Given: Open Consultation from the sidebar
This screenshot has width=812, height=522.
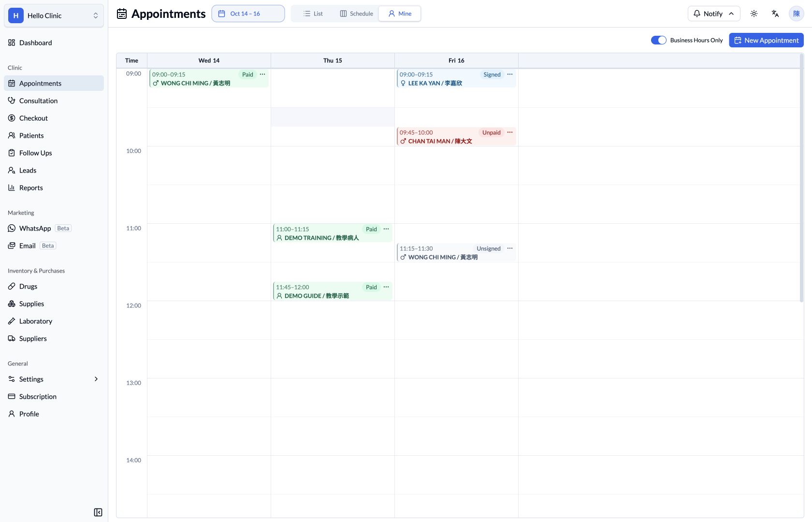Looking at the screenshot, I should click(54, 101).
